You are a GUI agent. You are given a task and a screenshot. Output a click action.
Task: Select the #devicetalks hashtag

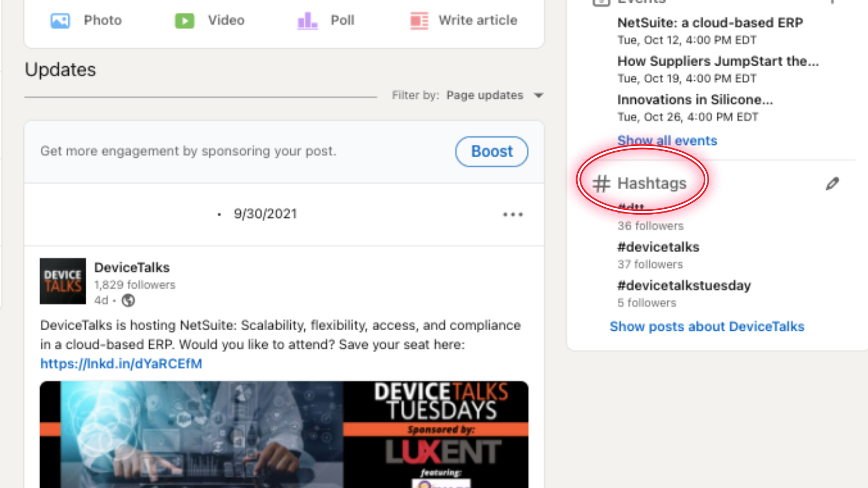(658, 247)
